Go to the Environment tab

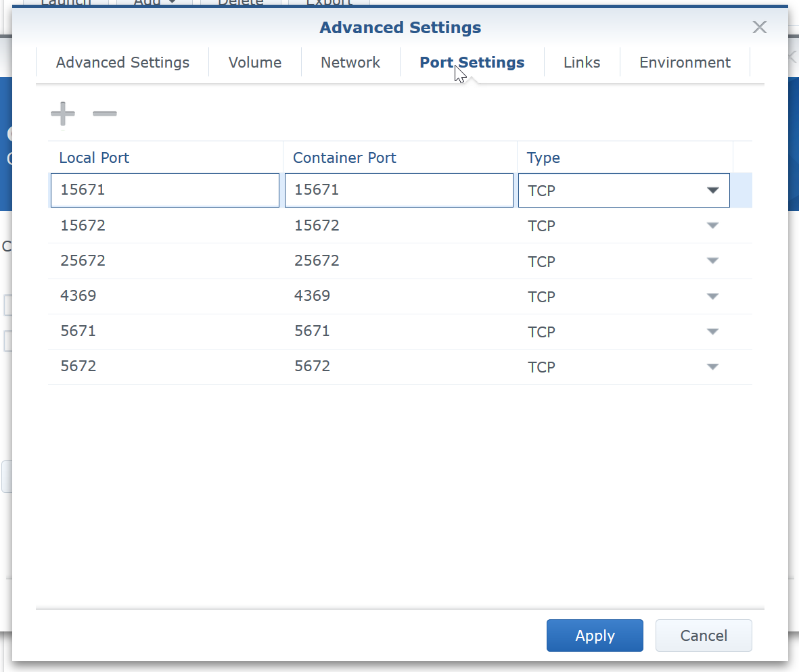pyautogui.click(x=685, y=63)
